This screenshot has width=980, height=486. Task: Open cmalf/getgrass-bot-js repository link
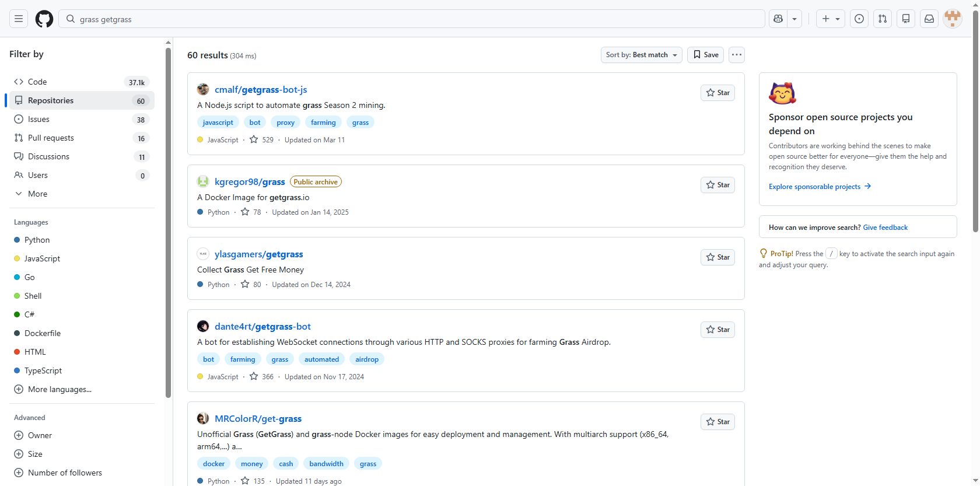[x=261, y=89]
